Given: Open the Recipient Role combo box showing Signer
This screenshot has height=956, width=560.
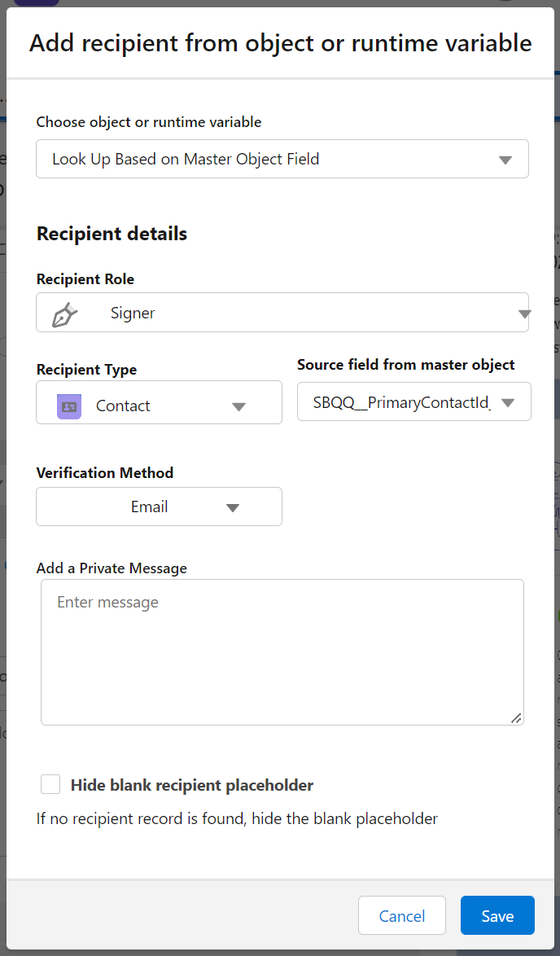Looking at the screenshot, I should [282, 314].
